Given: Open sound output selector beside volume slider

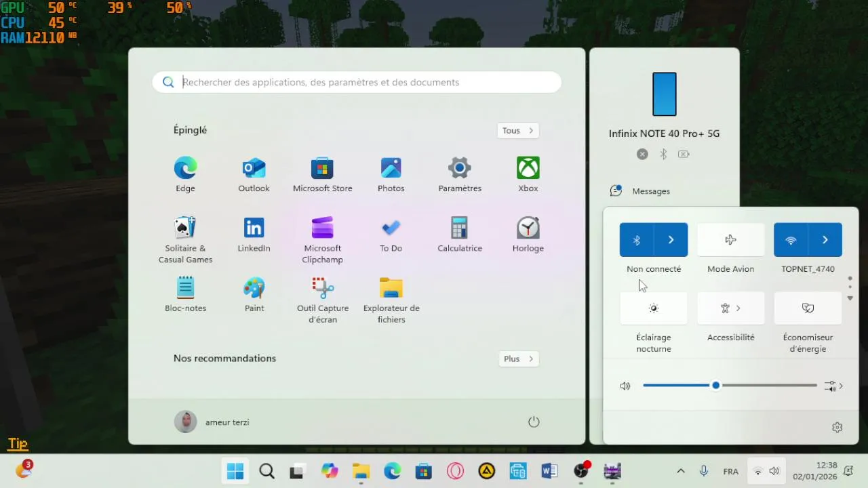Looking at the screenshot, I should click(833, 386).
